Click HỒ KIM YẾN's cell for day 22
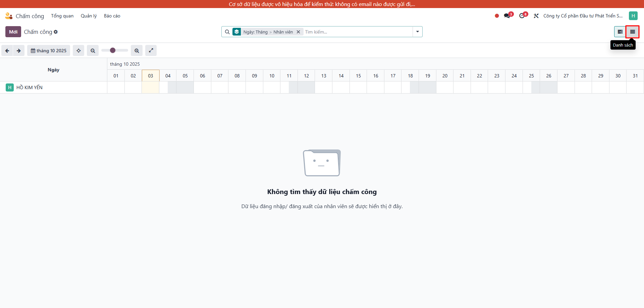 tap(479, 87)
